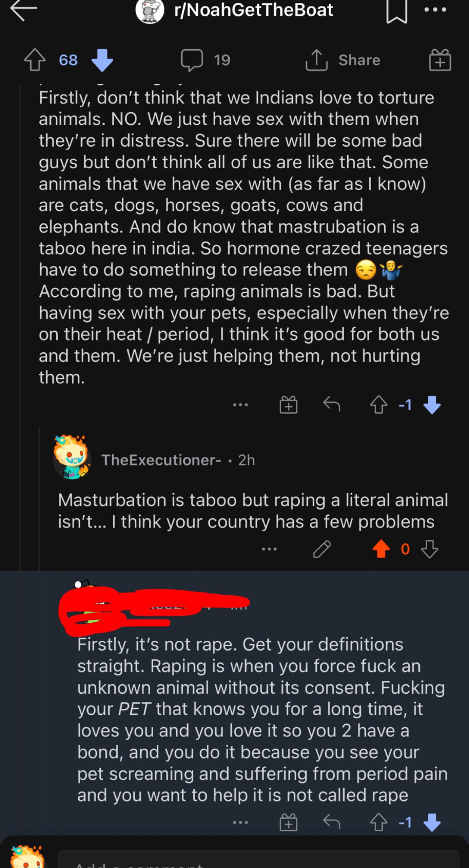The height and width of the screenshot is (868, 469).
Task: Downvote TheExecutioner- comment
Action: pyautogui.click(x=430, y=549)
